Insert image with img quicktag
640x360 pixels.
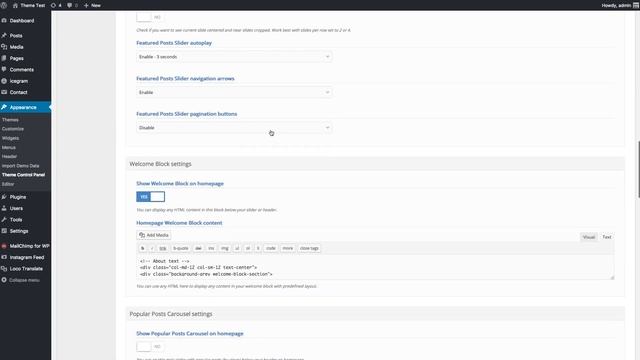pos(225,248)
